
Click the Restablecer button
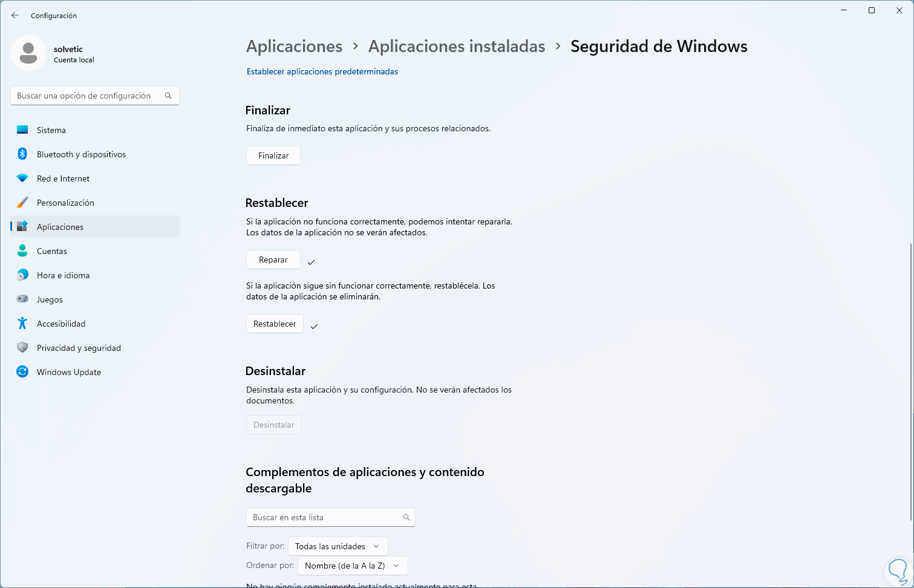click(275, 324)
